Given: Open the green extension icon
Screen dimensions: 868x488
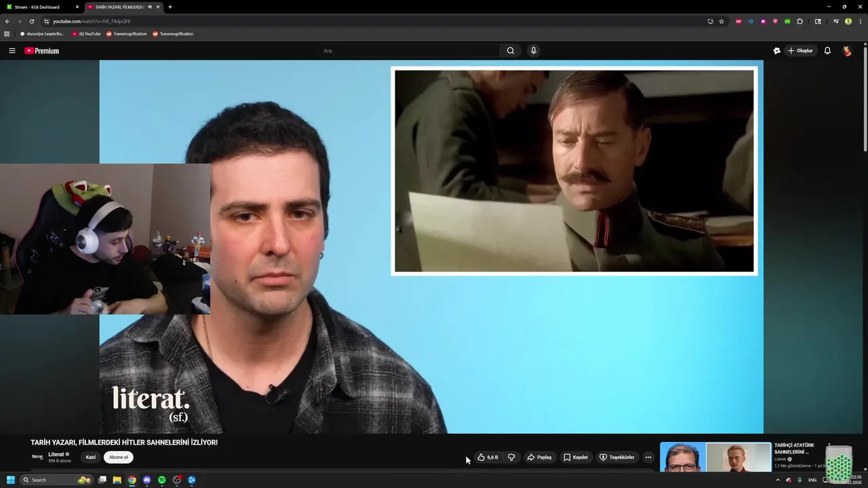Looking at the screenshot, I should (x=787, y=21).
